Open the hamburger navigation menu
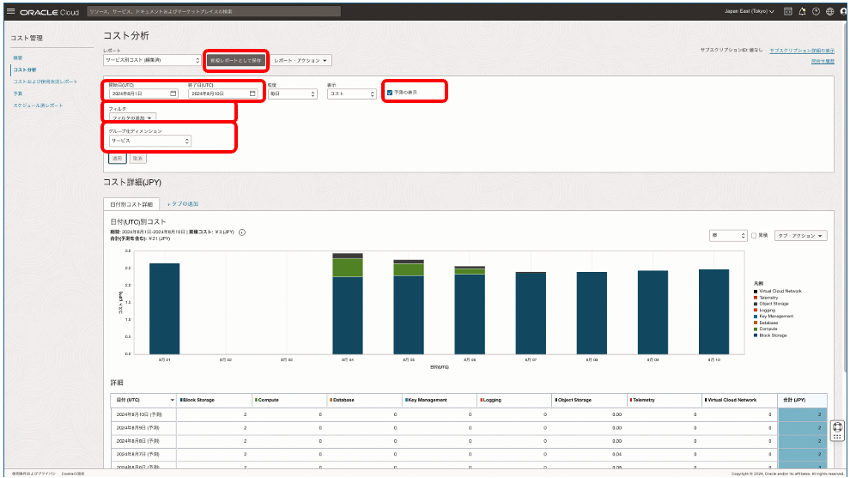This screenshot has width=850, height=478. pyautogui.click(x=11, y=11)
